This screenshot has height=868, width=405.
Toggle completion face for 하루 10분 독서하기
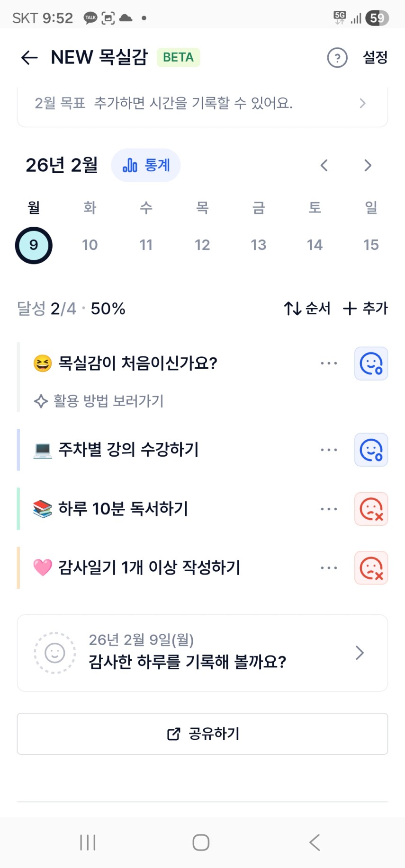[371, 509]
